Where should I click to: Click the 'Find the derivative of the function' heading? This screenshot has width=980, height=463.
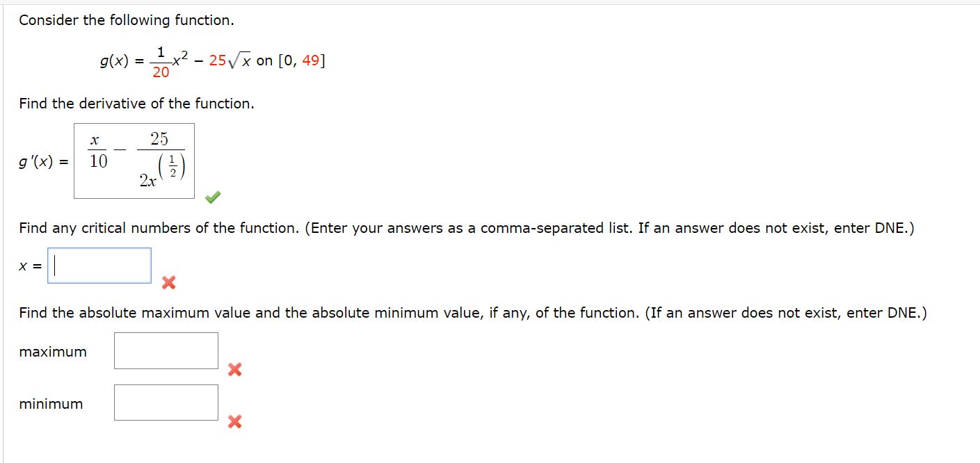[136, 103]
